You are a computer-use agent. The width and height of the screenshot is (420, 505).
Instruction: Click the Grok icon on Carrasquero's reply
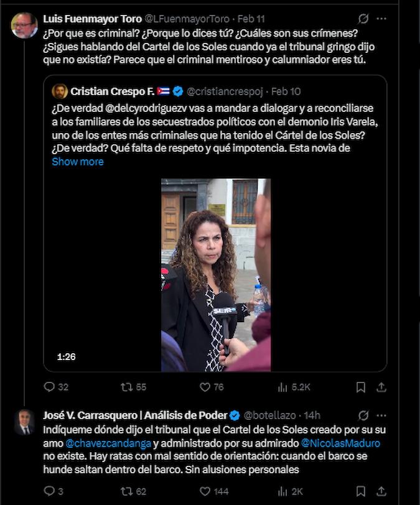pyautogui.click(x=363, y=415)
